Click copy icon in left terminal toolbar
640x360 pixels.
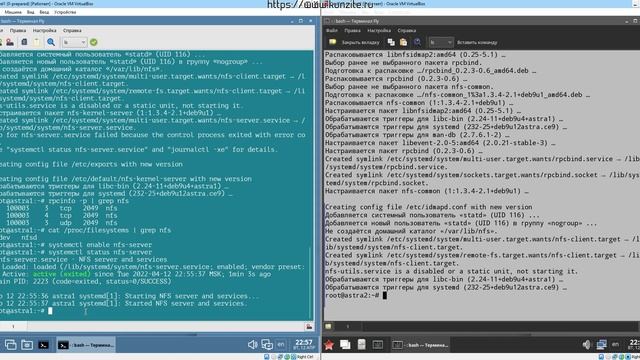pos(24,42)
